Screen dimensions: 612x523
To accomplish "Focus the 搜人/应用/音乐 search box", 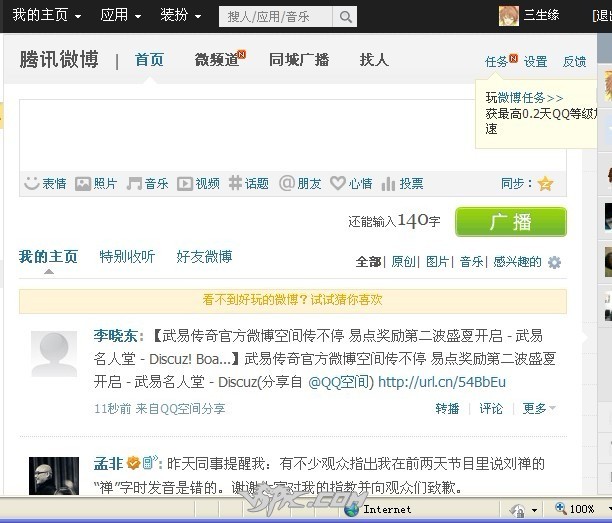I will 276,16.
